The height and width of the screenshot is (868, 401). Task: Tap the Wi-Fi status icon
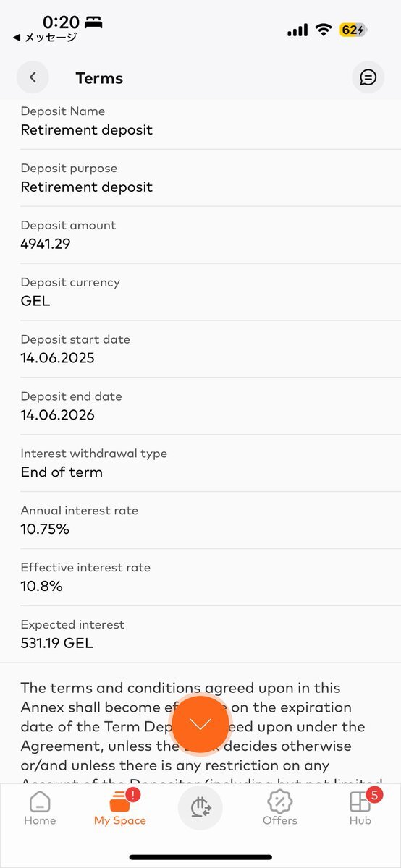point(323,30)
